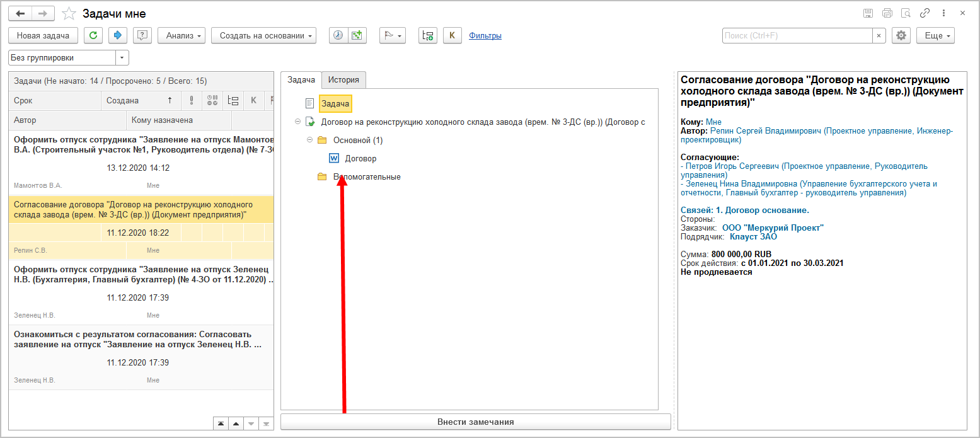Image resolution: width=980 pixels, height=438 pixels.
Task: Get link with the chain icon
Action: coord(925,13)
